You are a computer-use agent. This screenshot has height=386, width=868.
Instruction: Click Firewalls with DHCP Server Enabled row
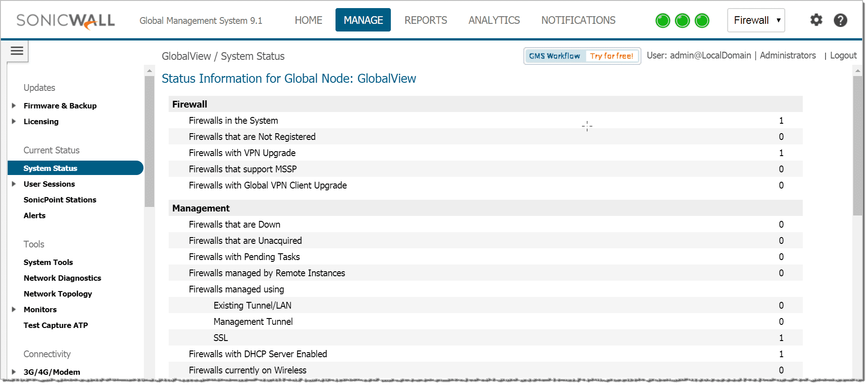pyautogui.click(x=485, y=354)
